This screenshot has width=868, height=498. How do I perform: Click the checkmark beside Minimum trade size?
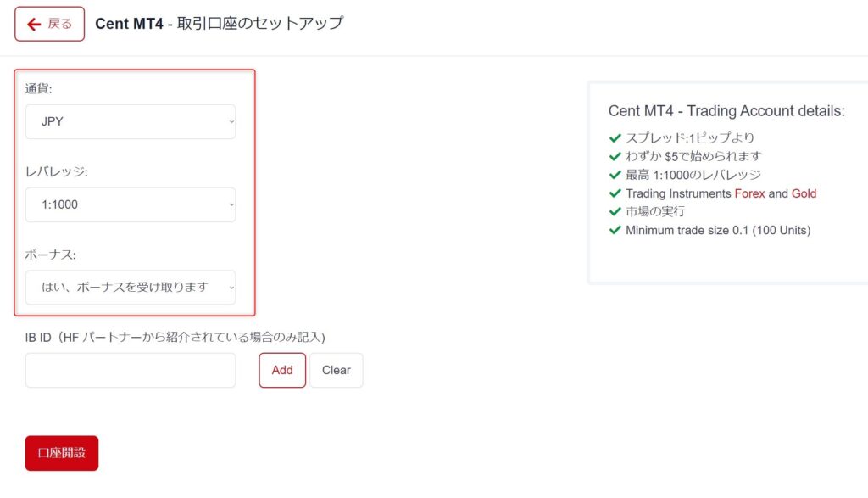pos(615,230)
